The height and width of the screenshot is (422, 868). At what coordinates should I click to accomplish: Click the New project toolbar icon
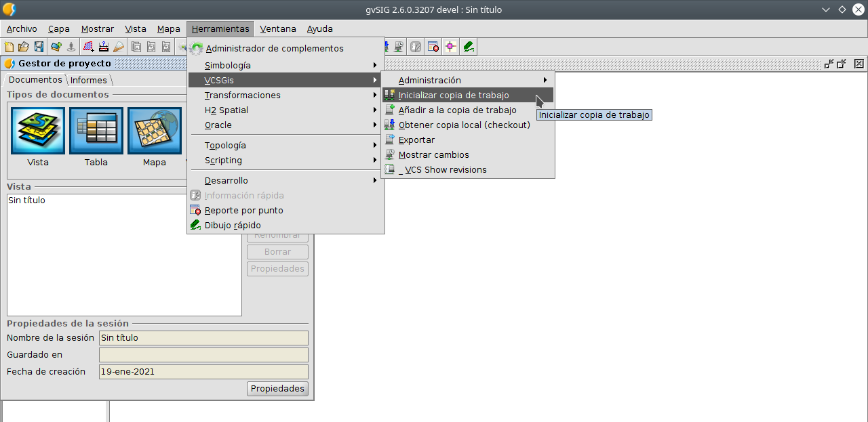(x=9, y=47)
